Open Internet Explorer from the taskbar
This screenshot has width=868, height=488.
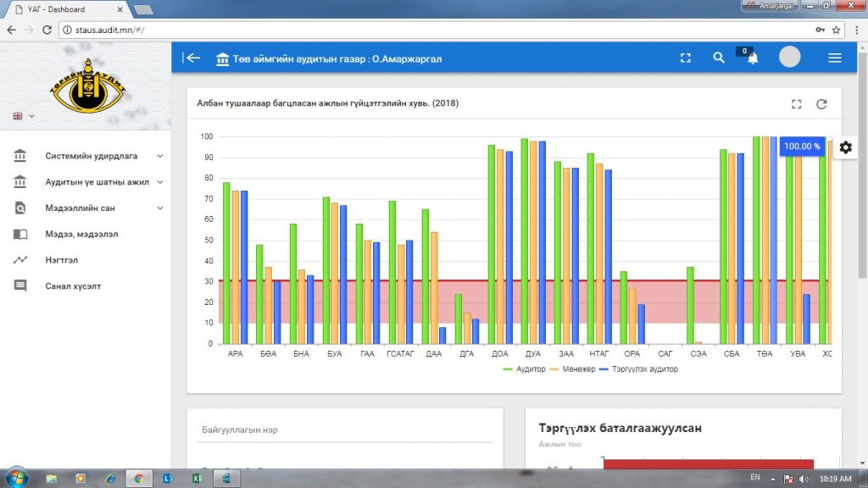click(110, 479)
